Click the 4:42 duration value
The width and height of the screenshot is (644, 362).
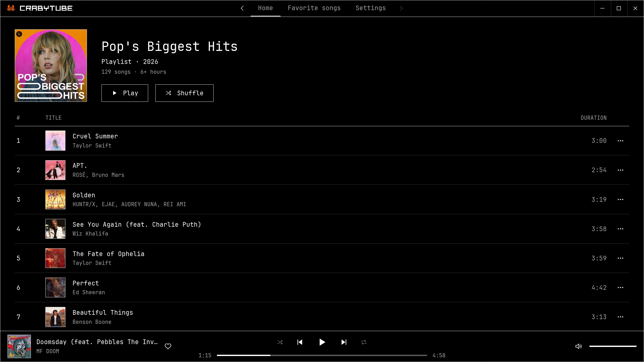point(599,288)
